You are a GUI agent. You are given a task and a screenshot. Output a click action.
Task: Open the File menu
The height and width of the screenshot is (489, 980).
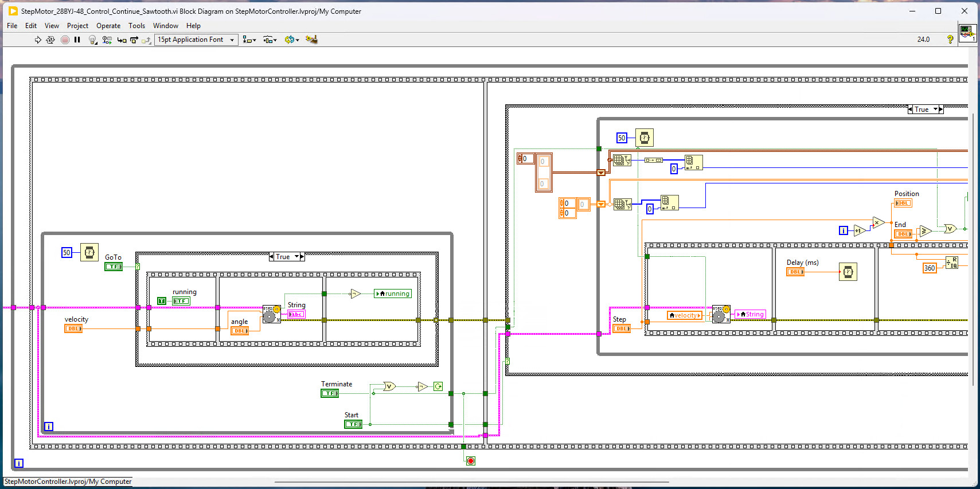pyautogui.click(x=12, y=26)
